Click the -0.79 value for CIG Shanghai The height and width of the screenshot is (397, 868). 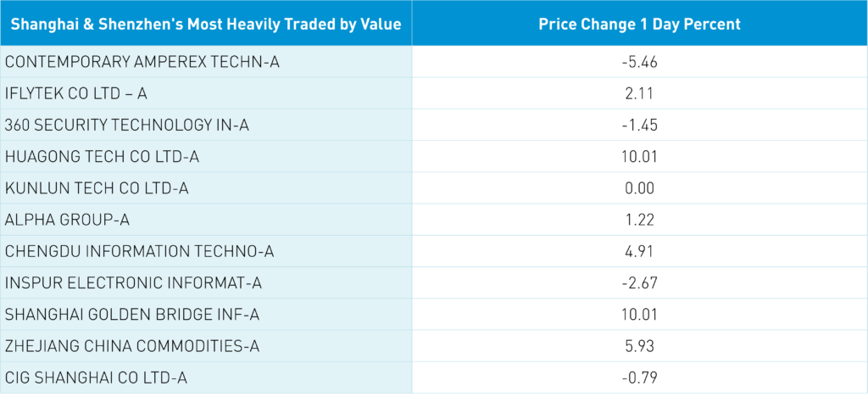639,377
